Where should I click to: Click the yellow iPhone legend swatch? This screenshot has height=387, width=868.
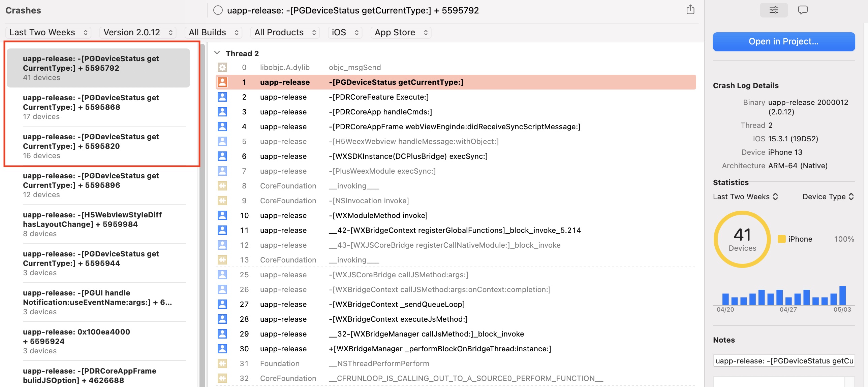pos(781,239)
